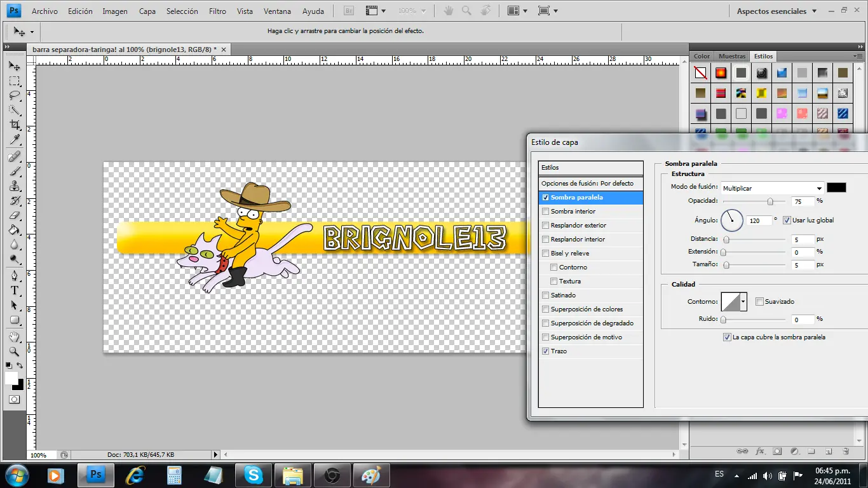Choose the History Brush tool

click(x=15, y=201)
